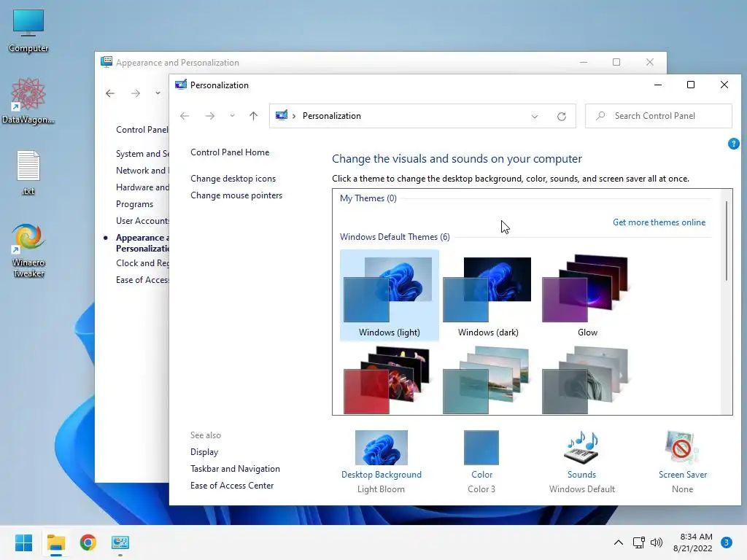The width and height of the screenshot is (747, 560).
Task: Open recent locations dropdown in background window
Action: coord(158,93)
